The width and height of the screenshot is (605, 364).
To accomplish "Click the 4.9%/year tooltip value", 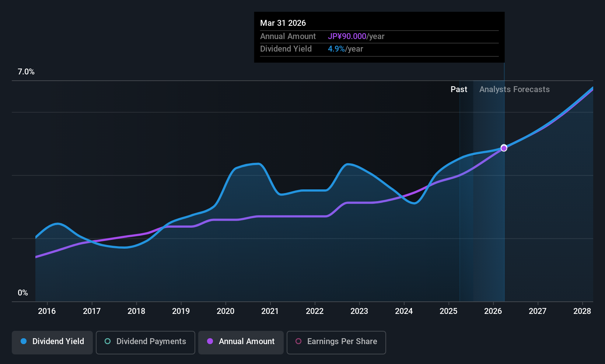I will [x=345, y=49].
